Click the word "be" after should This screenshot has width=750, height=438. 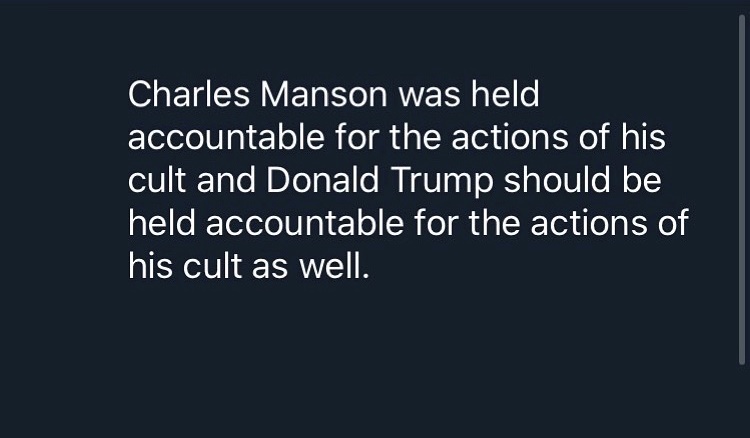click(641, 180)
